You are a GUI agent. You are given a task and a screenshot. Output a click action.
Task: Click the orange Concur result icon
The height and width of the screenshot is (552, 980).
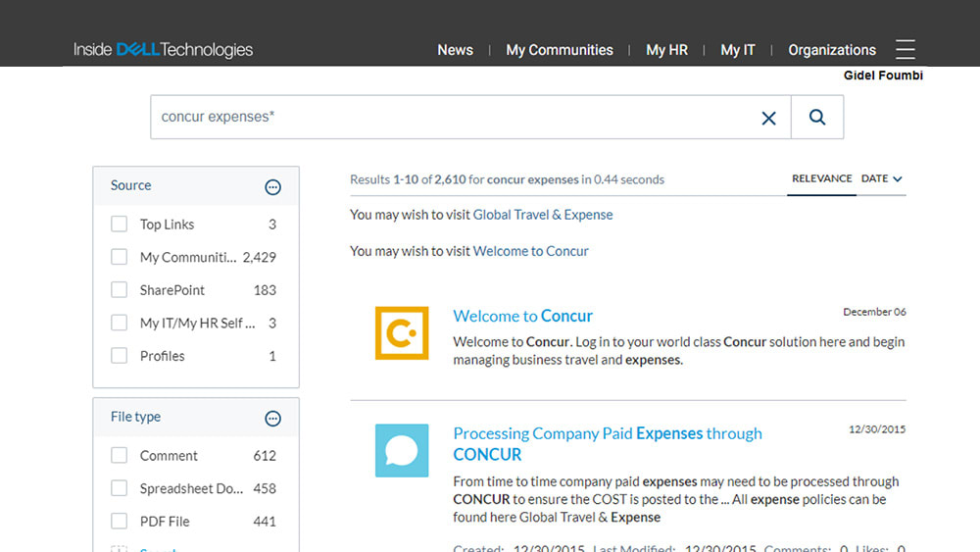point(402,333)
